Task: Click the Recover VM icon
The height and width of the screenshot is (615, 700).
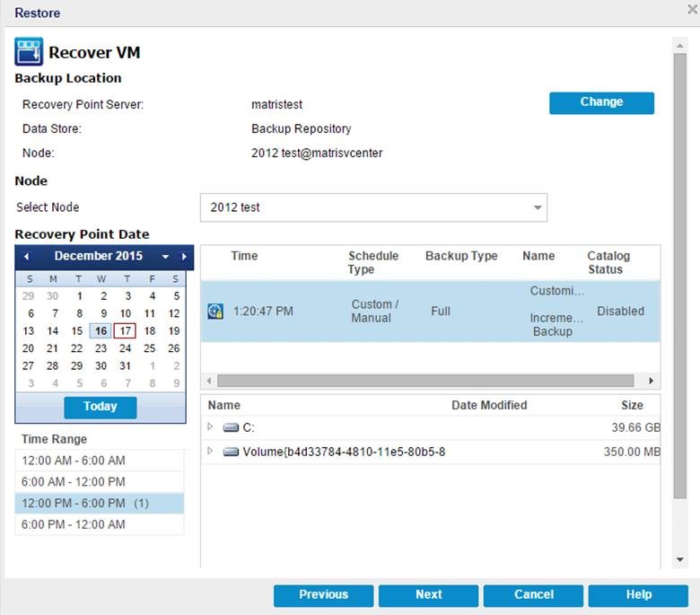Action: pos(29,51)
